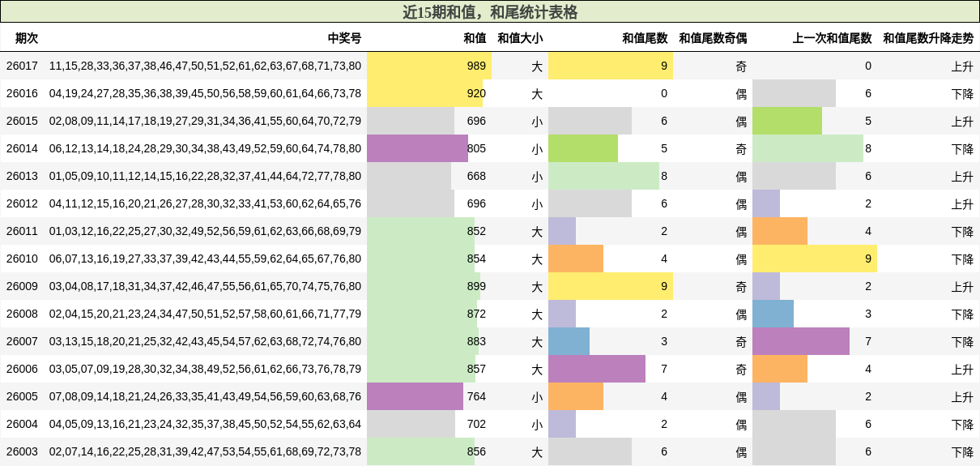This screenshot has height=466, width=980.
Task: Click the 中奖号 column header
Action: [344, 38]
